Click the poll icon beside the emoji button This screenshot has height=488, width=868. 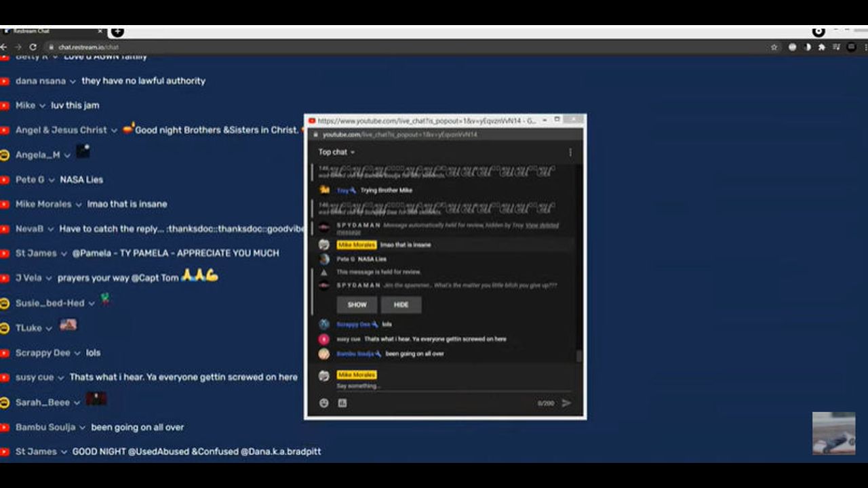[342, 403]
